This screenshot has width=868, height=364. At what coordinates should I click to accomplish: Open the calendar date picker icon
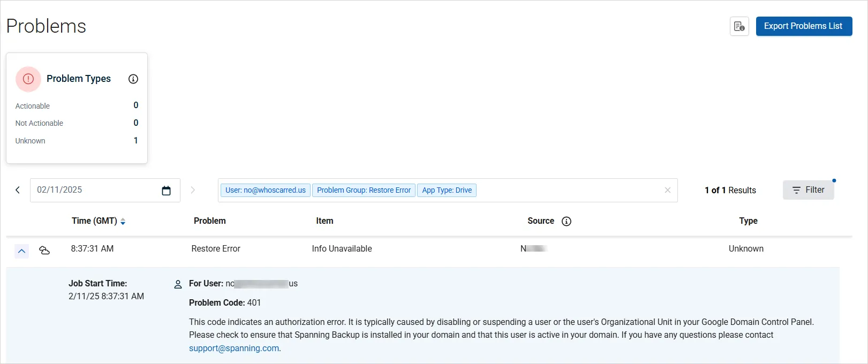tap(166, 191)
